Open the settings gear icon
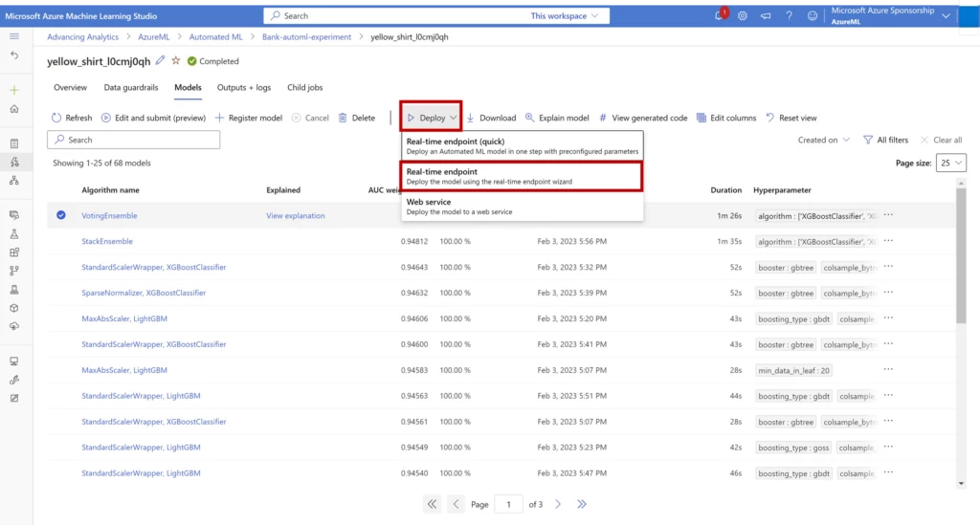The image size is (980, 525). click(743, 16)
